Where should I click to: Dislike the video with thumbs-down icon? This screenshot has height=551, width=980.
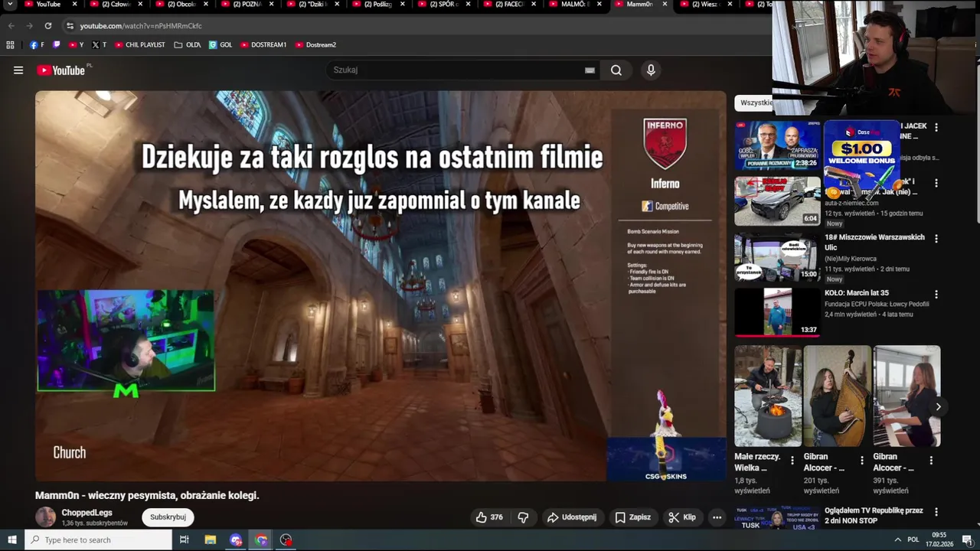(523, 517)
